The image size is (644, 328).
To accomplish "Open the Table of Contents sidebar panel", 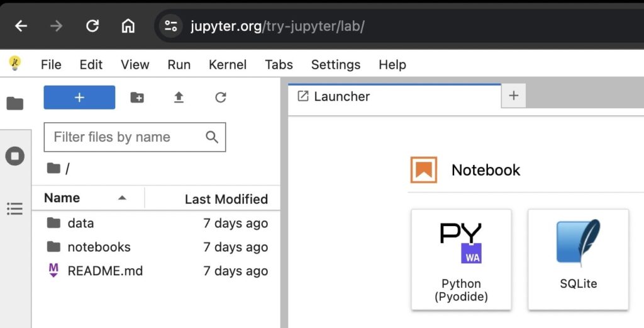I will point(15,209).
